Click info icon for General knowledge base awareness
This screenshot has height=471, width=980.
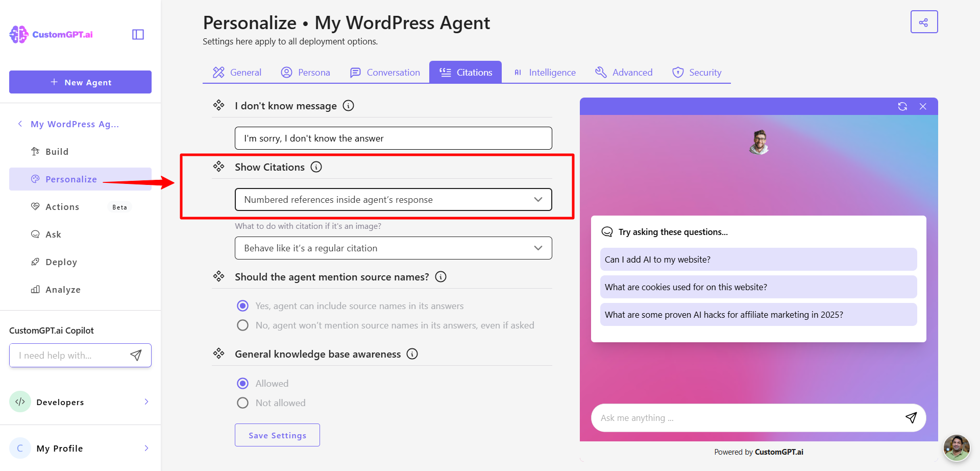(x=412, y=354)
